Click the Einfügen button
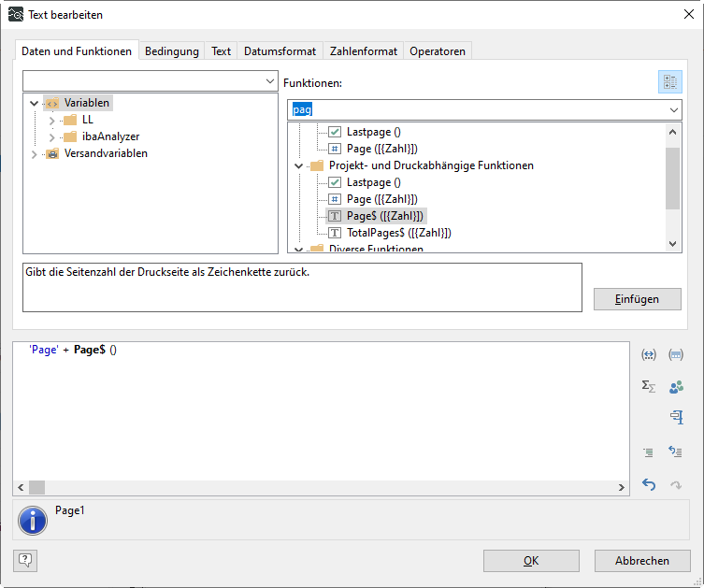The image size is (704, 588). click(637, 299)
